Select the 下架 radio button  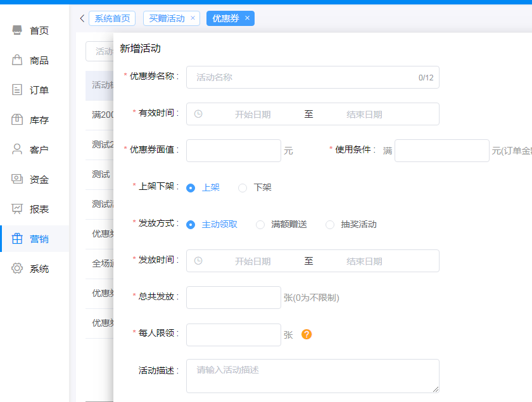pos(242,187)
